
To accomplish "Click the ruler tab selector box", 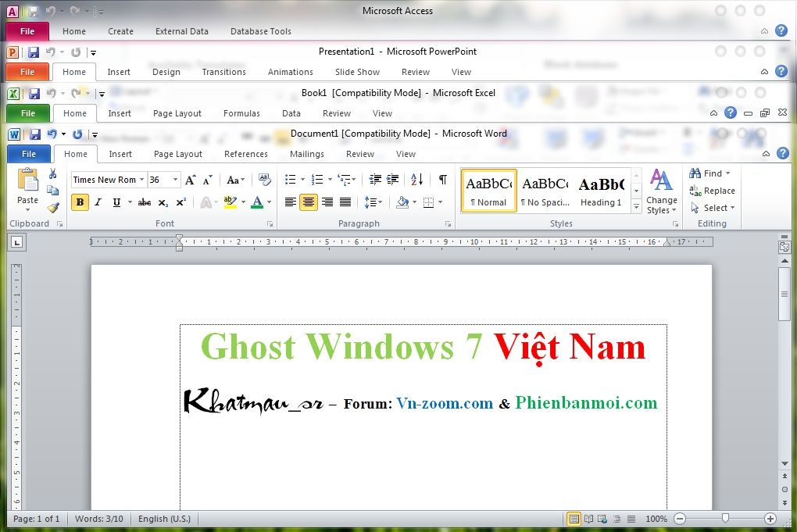I will (x=17, y=242).
